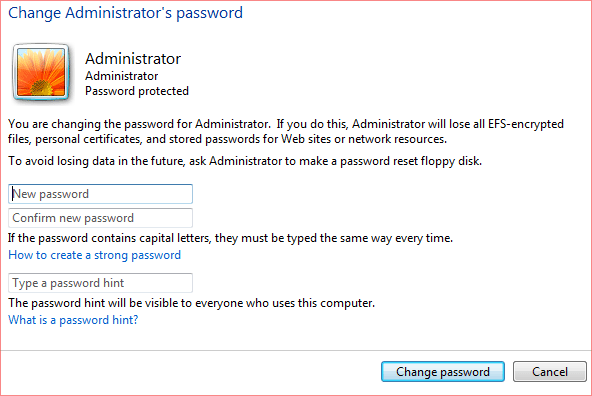This screenshot has height=396, width=592.
Task: Click the smaller Administrator account type label
Action: click(122, 76)
